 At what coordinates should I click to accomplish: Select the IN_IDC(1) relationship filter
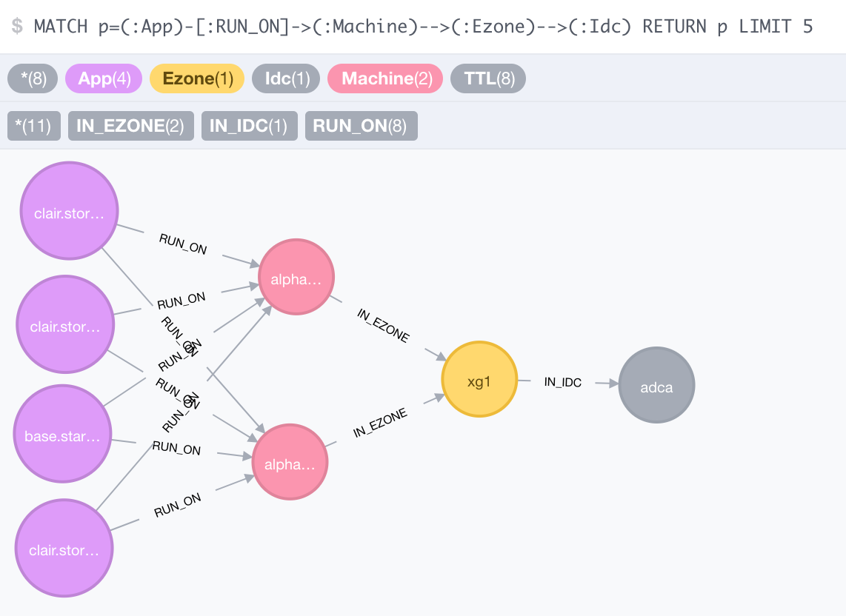(x=250, y=125)
